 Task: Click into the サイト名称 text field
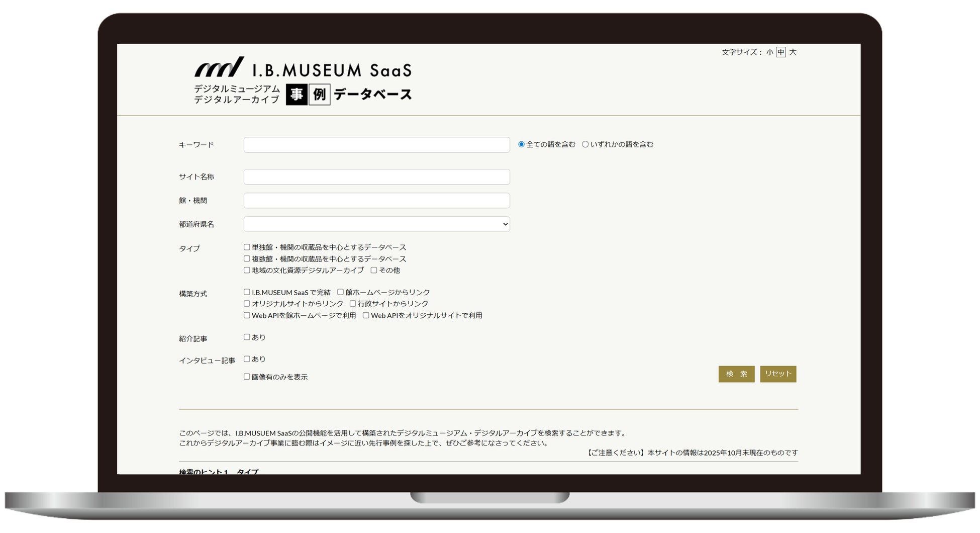click(x=376, y=176)
